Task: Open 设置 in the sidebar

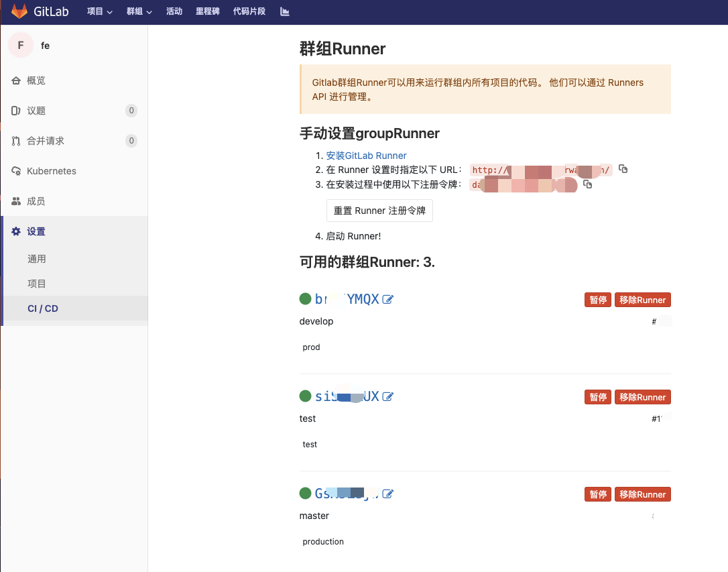Action: [36, 231]
